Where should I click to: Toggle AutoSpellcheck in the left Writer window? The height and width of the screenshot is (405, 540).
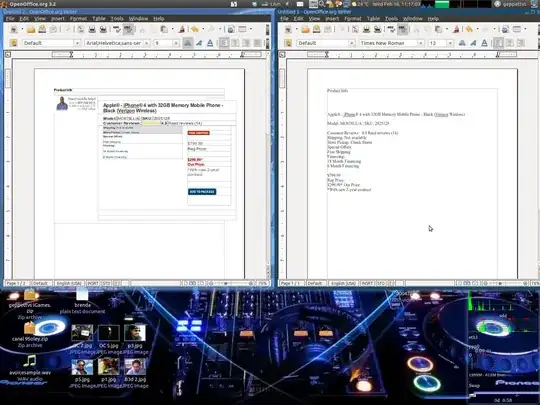pyautogui.click(x=128, y=29)
